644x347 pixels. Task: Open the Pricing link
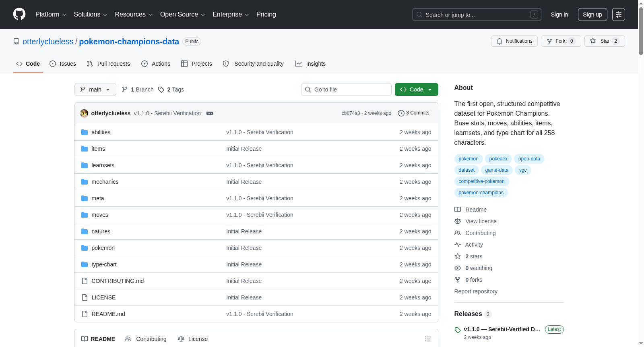click(x=266, y=15)
